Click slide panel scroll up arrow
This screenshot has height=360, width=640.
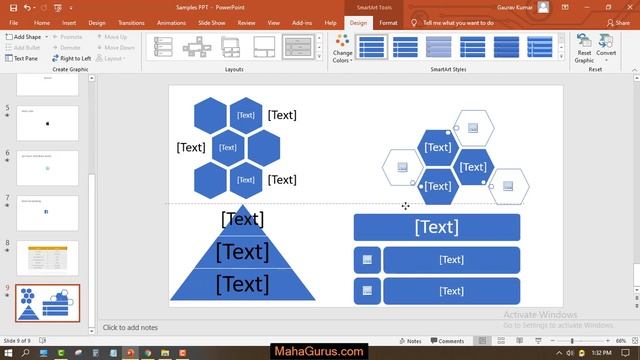point(92,78)
